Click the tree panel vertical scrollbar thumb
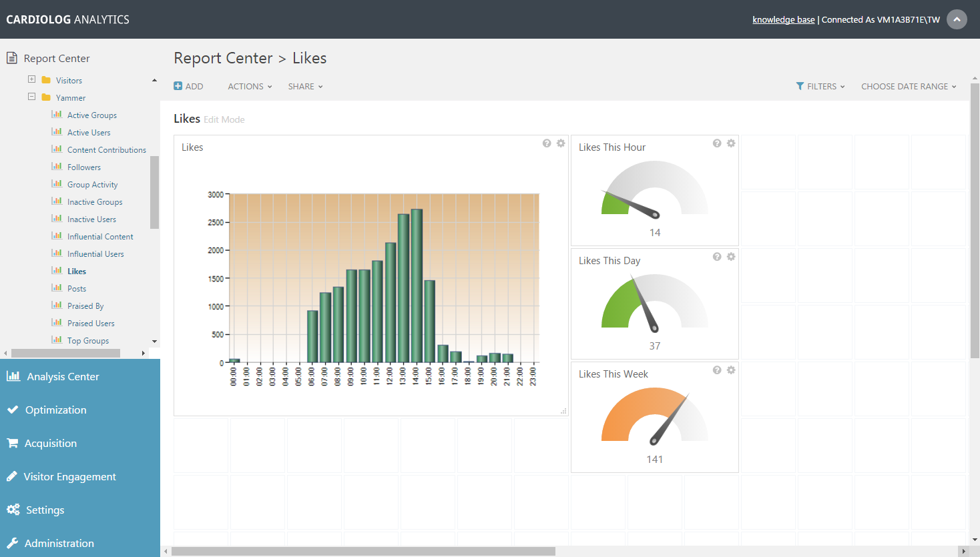980x557 pixels. pyautogui.click(x=155, y=192)
